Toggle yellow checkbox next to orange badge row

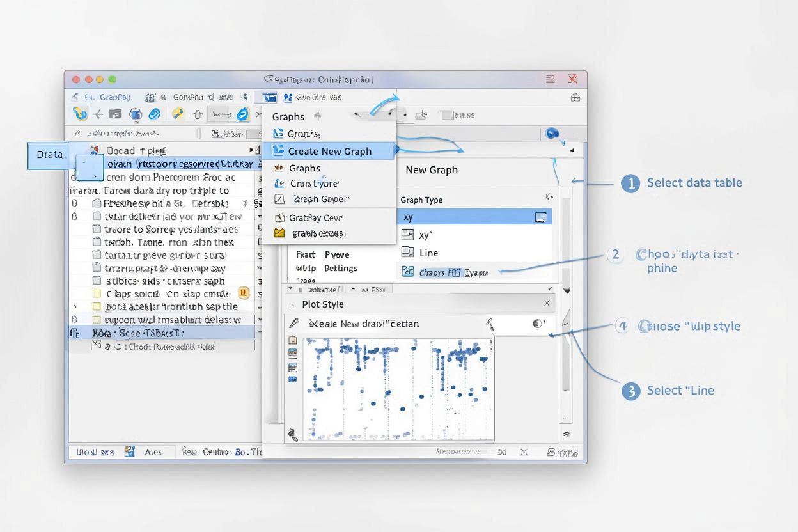coord(97,294)
